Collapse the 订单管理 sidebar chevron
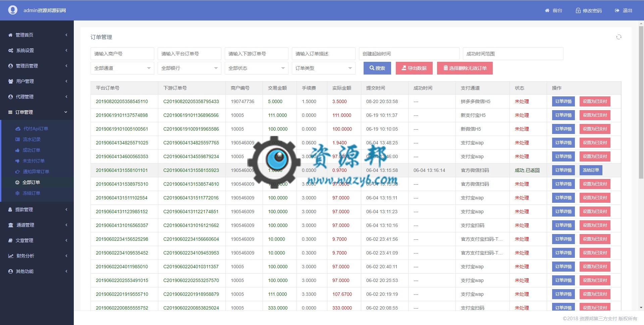The width and height of the screenshot is (644, 325). pos(66,112)
